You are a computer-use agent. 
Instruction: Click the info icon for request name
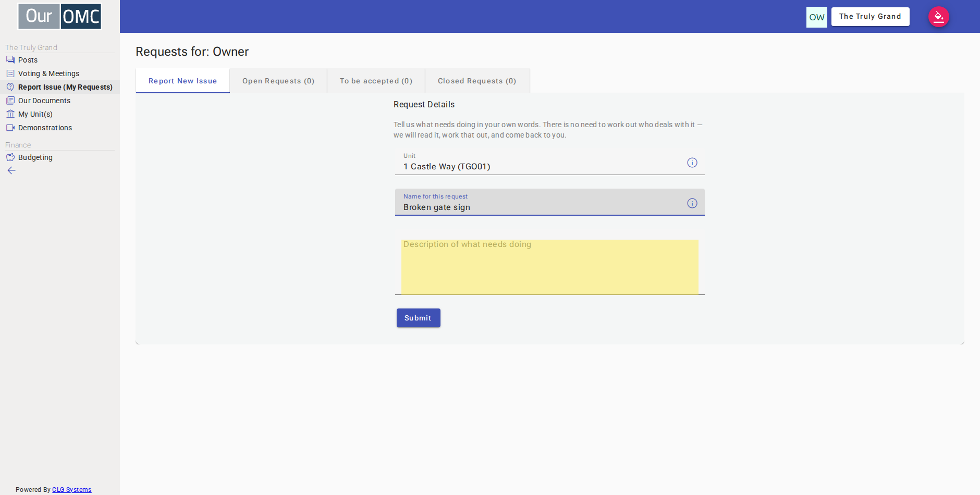tap(692, 203)
